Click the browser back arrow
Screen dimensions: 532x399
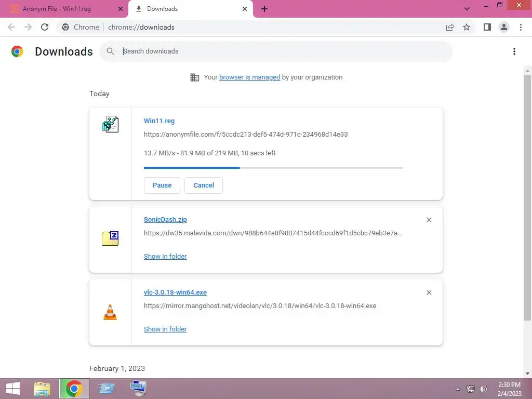11,27
